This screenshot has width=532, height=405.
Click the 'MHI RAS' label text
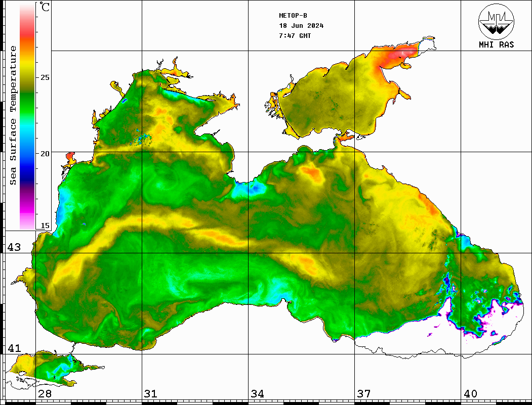496,44
